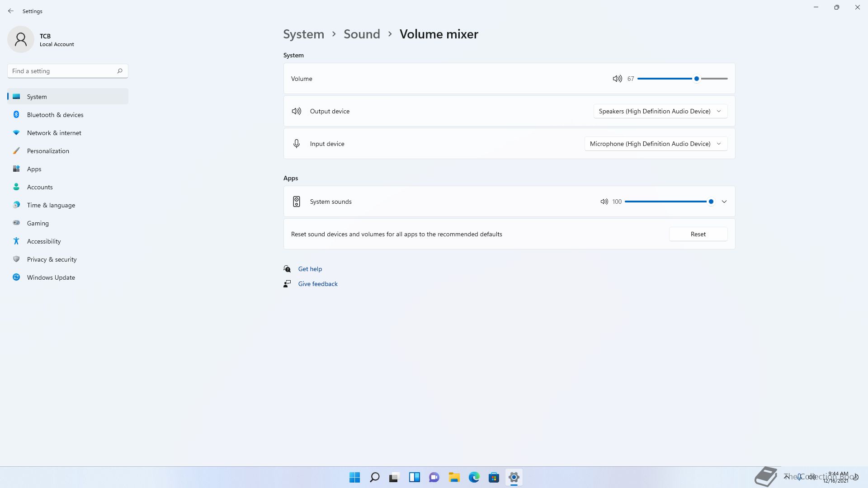868x488 pixels.
Task: Open Input device Microphone dropdown
Action: (x=656, y=144)
